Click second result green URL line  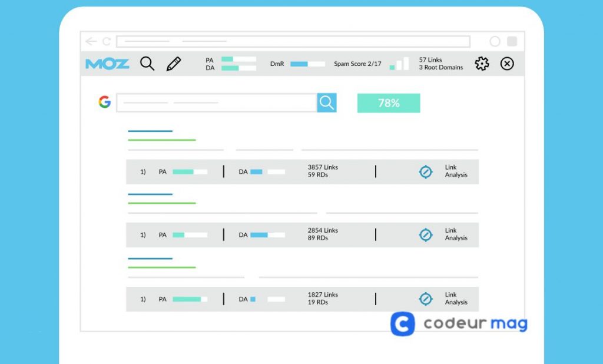162,203
